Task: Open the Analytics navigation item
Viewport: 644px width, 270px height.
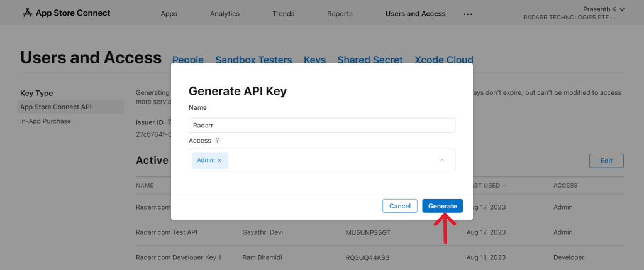Action: coord(225,14)
